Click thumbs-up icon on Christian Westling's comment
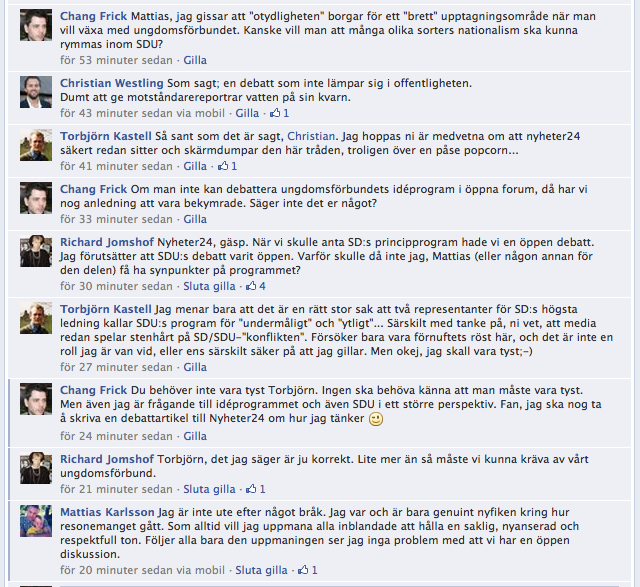This screenshot has width=640, height=587. tap(275, 113)
